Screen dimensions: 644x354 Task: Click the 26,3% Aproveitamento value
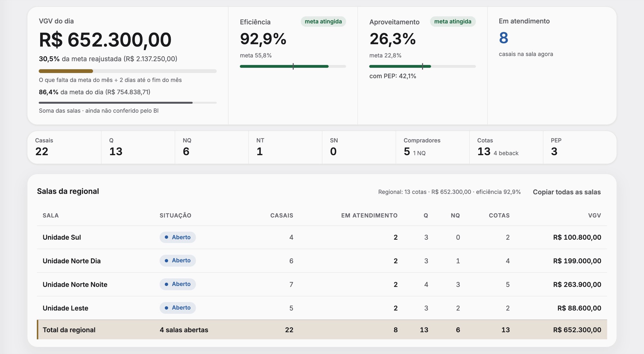[393, 39]
